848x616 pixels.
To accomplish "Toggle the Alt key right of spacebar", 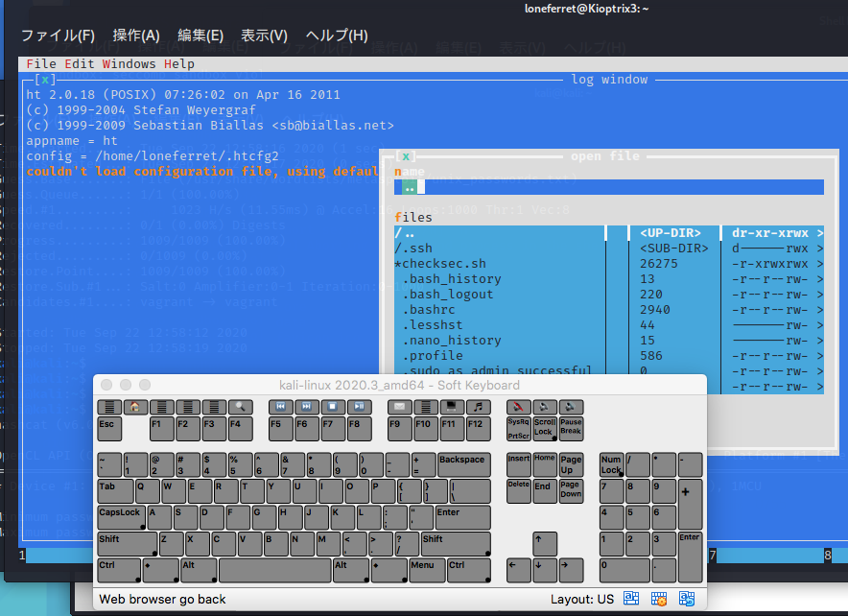I will [351, 570].
